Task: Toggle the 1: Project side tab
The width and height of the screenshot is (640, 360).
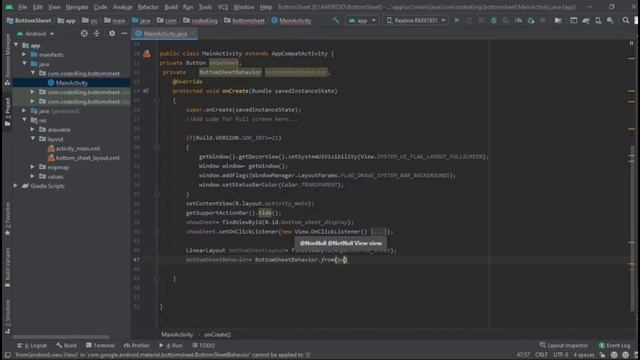Action: (7, 111)
